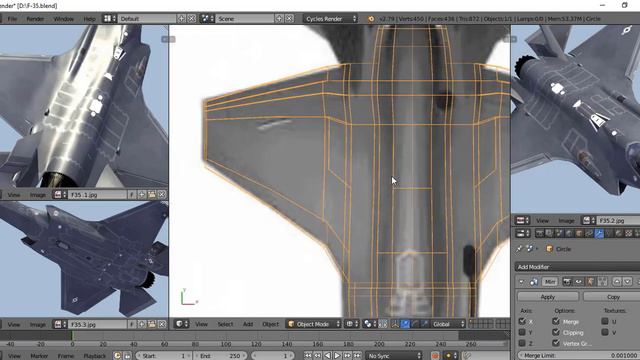Adjust the Merge Limit value slider

click(578, 356)
